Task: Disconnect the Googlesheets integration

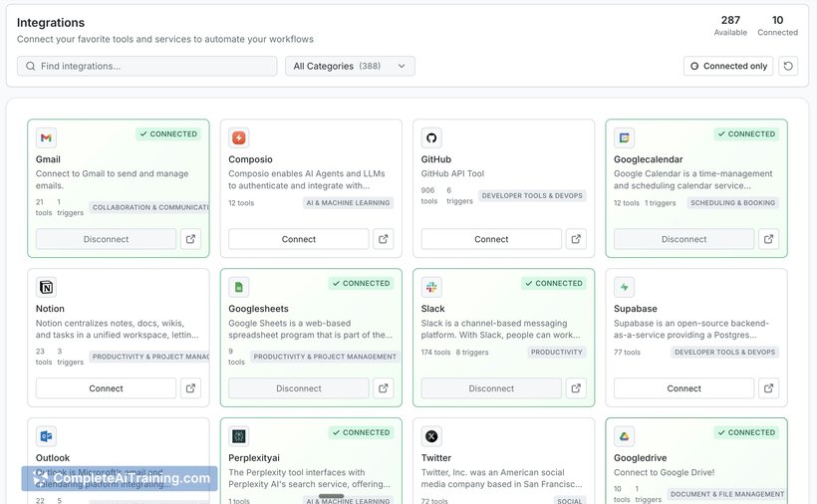Action: pyautogui.click(x=299, y=388)
